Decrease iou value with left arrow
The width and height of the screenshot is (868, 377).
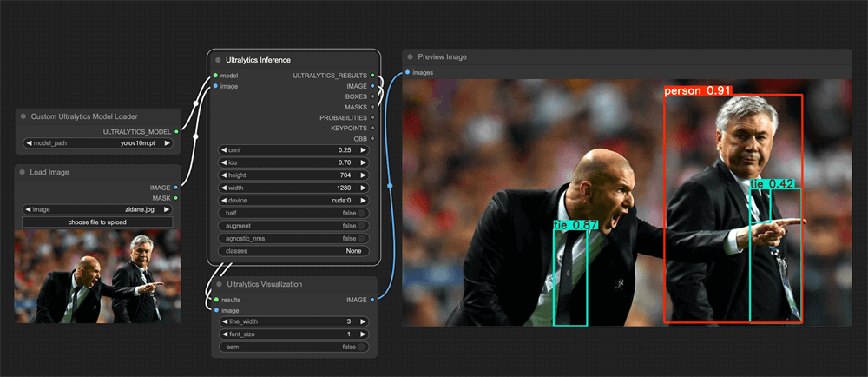224,162
